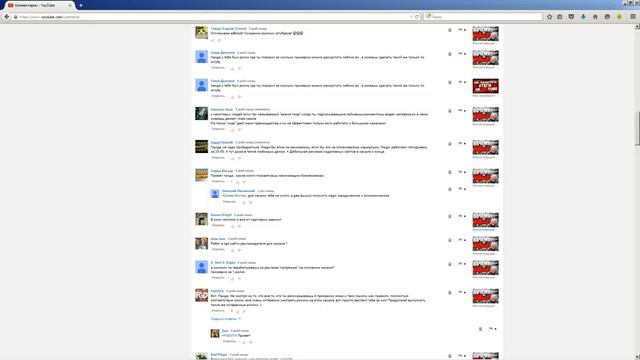Open Николай's channel name link in the reply

click(238, 191)
